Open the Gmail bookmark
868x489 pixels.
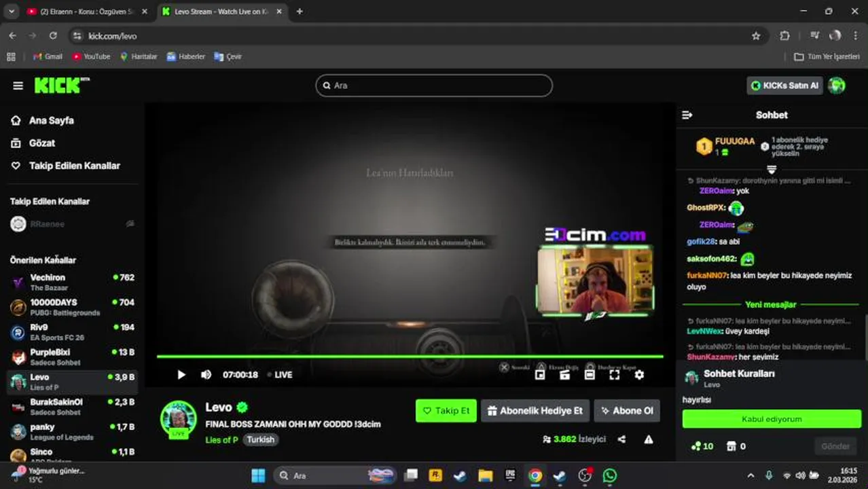tap(48, 56)
